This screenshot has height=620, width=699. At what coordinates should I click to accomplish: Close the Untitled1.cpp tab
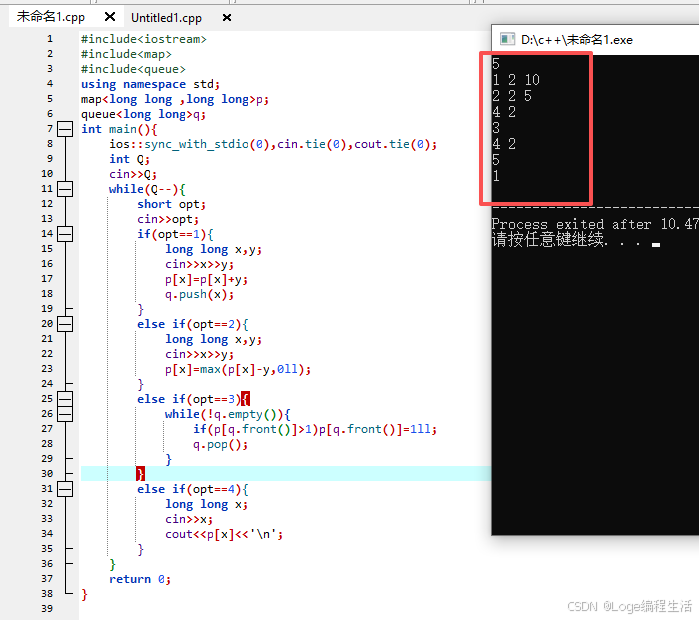(227, 18)
